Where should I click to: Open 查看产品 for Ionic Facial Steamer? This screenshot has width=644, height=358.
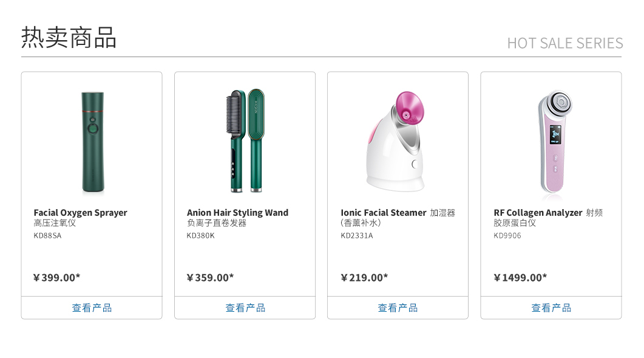pyautogui.click(x=398, y=308)
